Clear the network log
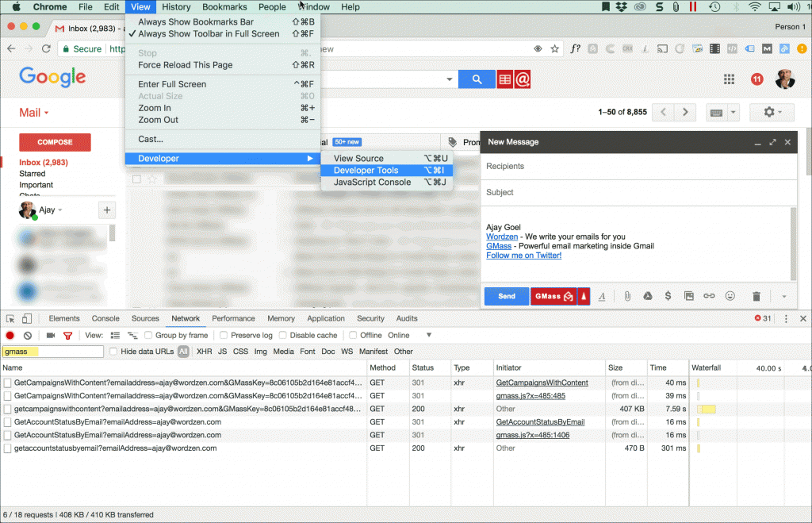Viewport: 812px width, 523px height. (28, 336)
